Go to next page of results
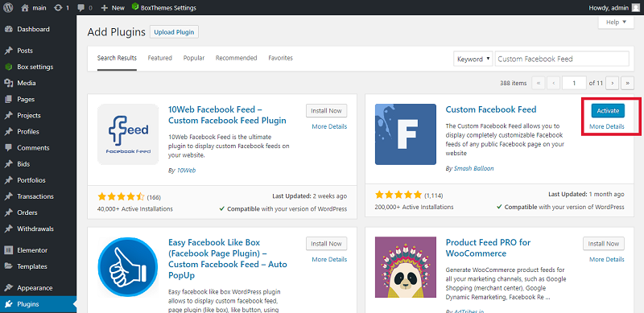Screen dimensions: 644x313 click(x=613, y=83)
